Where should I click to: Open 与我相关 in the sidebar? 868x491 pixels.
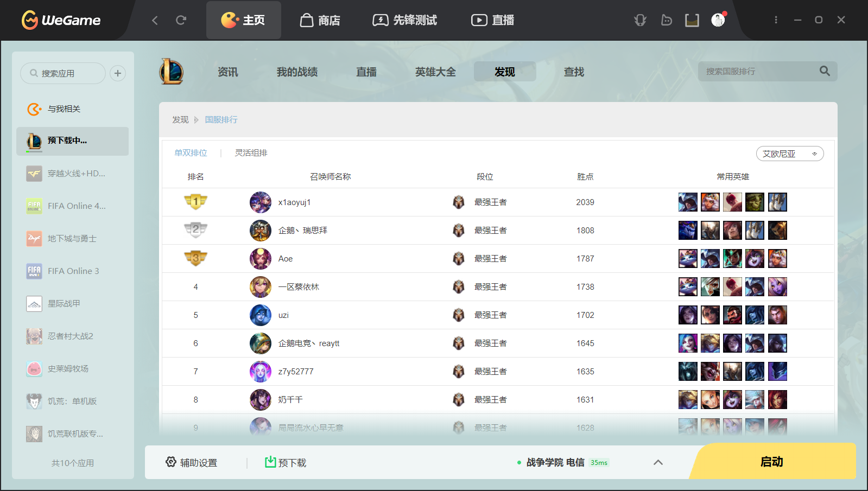[x=72, y=109]
